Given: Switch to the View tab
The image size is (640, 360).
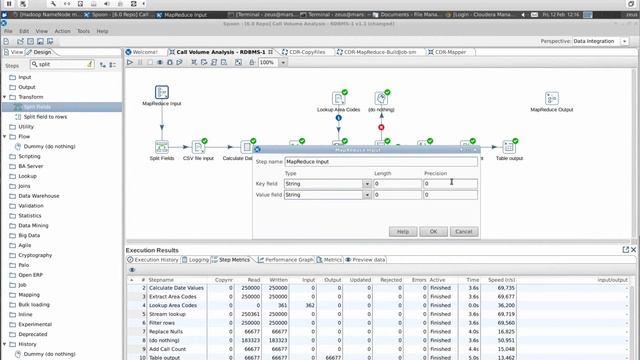Looking at the screenshot, I should [13, 52].
